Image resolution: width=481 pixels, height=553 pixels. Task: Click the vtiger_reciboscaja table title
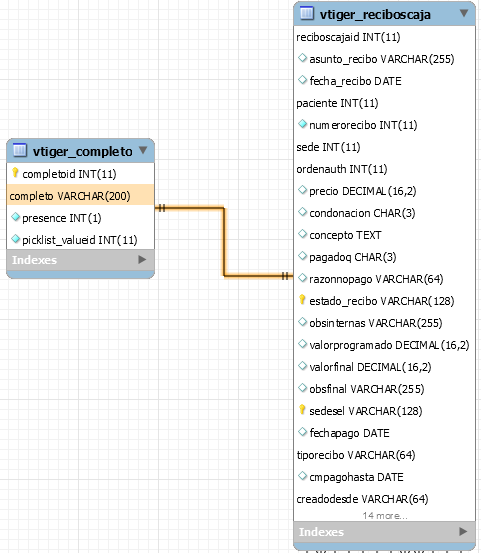pyautogui.click(x=375, y=15)
